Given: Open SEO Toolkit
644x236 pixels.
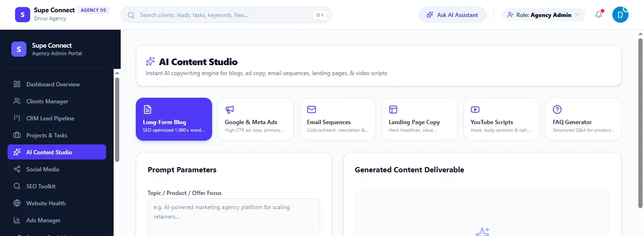Looking at the screenshot, I should coord(57,186).
